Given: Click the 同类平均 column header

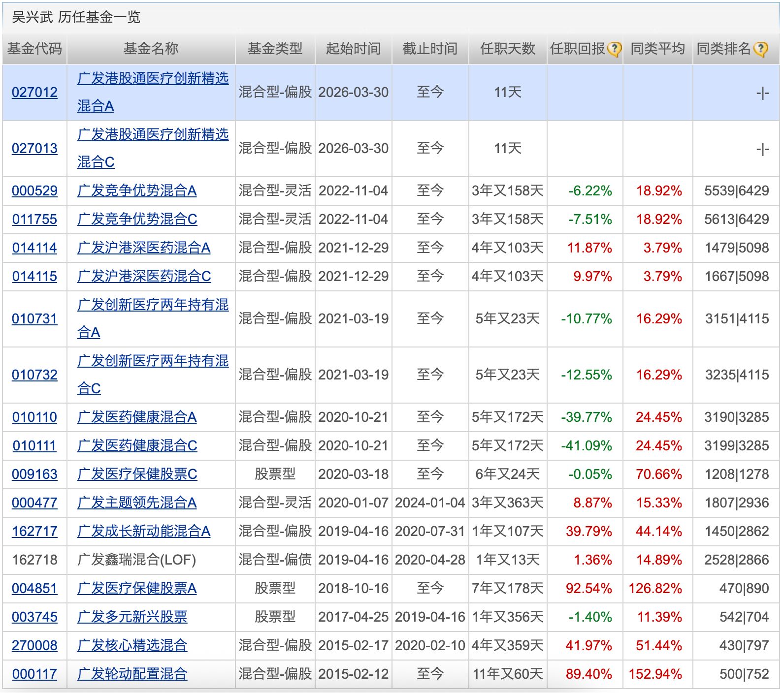Looking at the screenshot, I should click(658, 49).
